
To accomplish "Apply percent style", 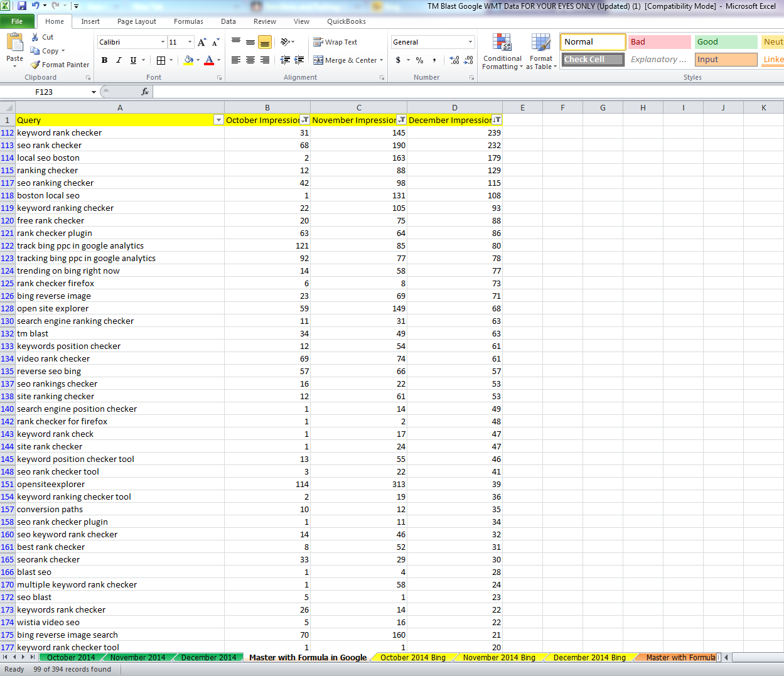I will (x=419, y=60).
